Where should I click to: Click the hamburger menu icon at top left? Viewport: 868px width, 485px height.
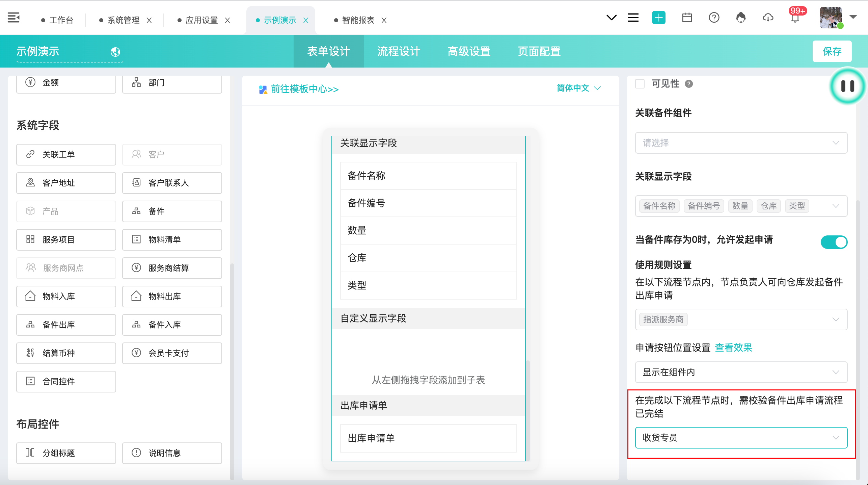click(x=13, y=18)
